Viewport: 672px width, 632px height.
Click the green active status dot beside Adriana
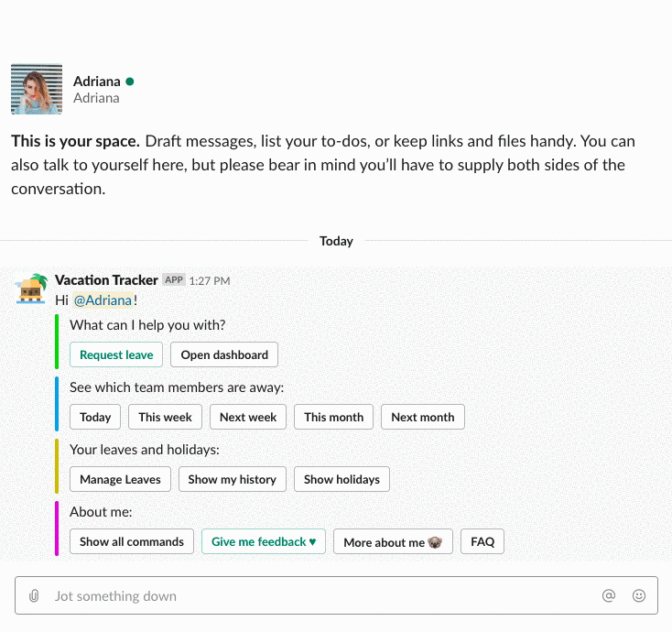pyautogui.click(x=130, y=81)
